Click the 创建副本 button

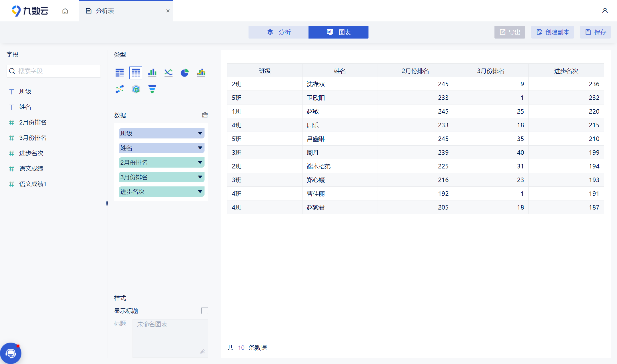(x=552, y=32)
